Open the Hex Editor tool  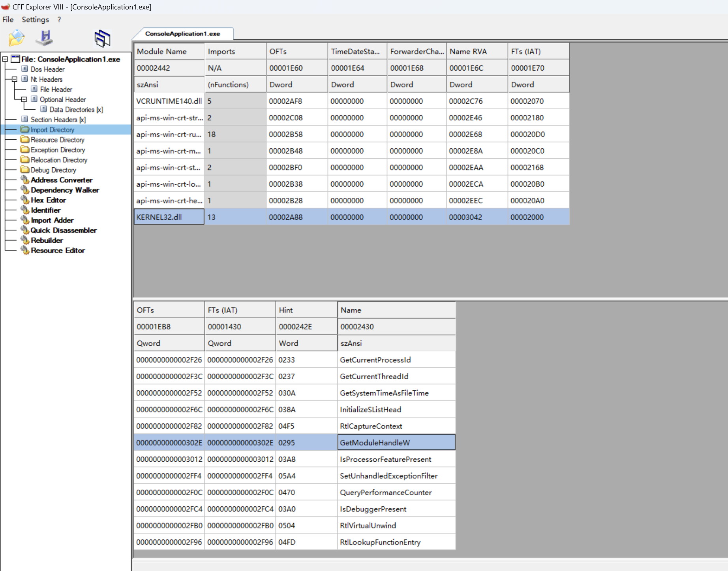click(x=48, y=200)
